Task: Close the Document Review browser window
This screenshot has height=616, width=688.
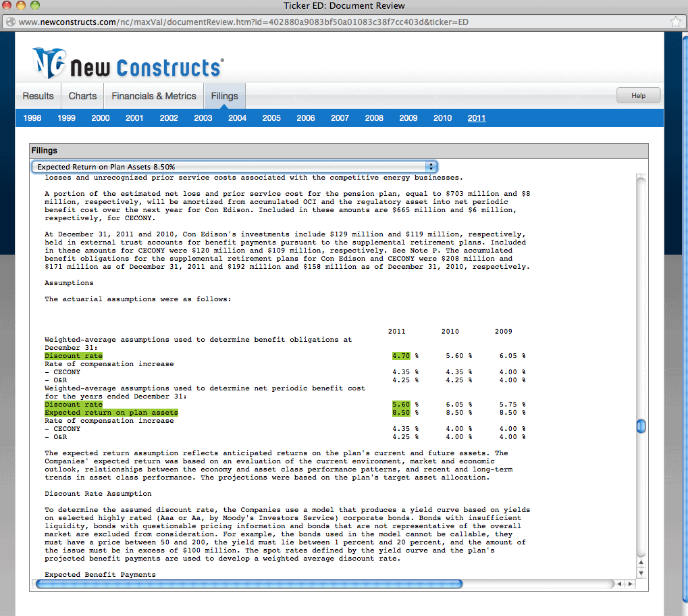Action: (6, 5)
